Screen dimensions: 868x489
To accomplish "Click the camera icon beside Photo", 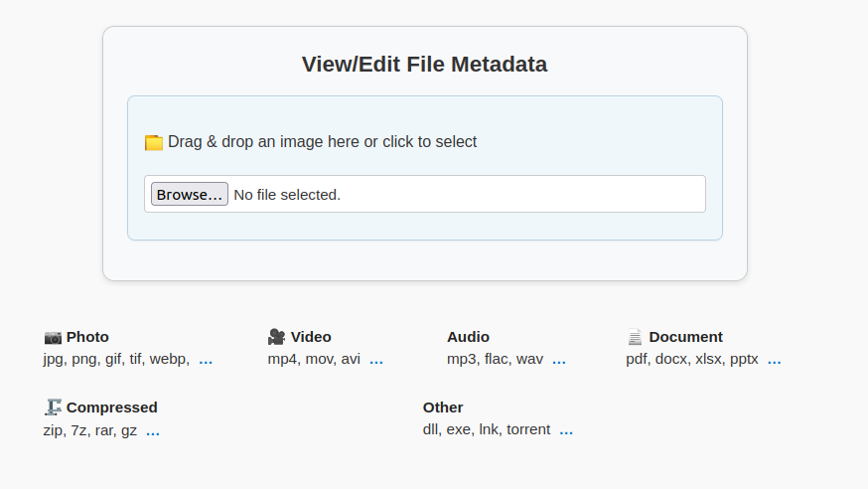I will tap(53, 337).
